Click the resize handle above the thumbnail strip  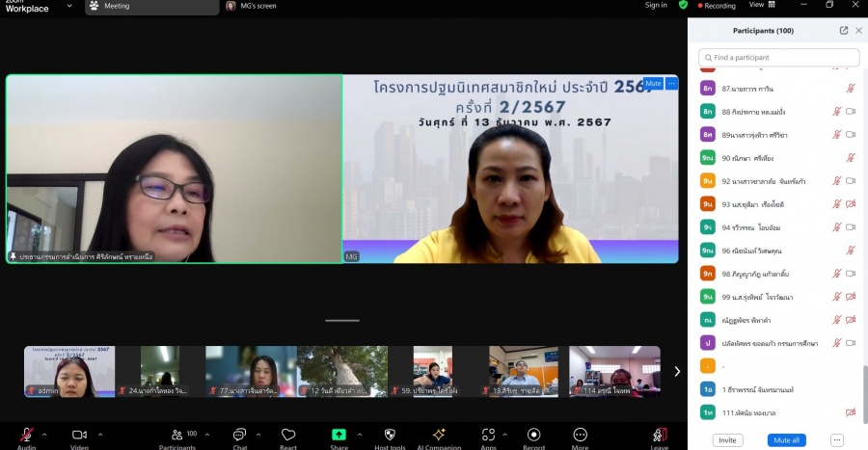tap(342, 321)
